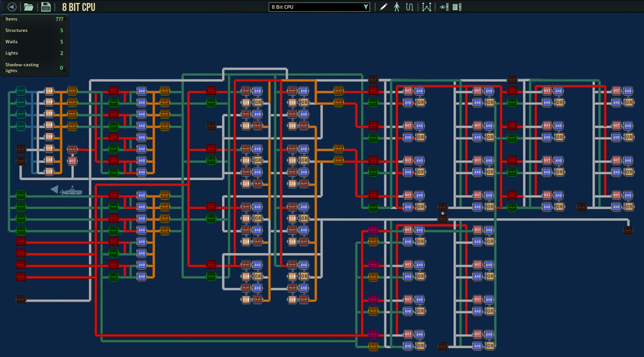Open a saved circuit with the folder icon
The height and width of the screenshot is (357, 644).
pyautogui.click(x=28, y=7)
